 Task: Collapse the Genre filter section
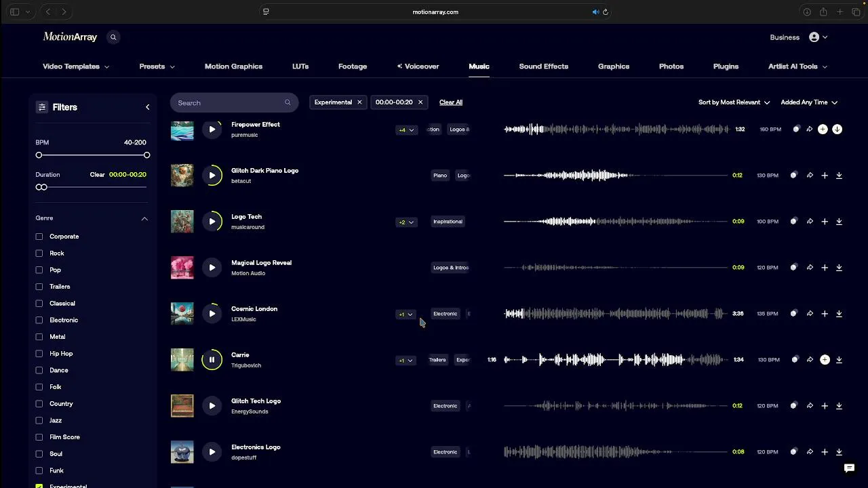point(144,218)
